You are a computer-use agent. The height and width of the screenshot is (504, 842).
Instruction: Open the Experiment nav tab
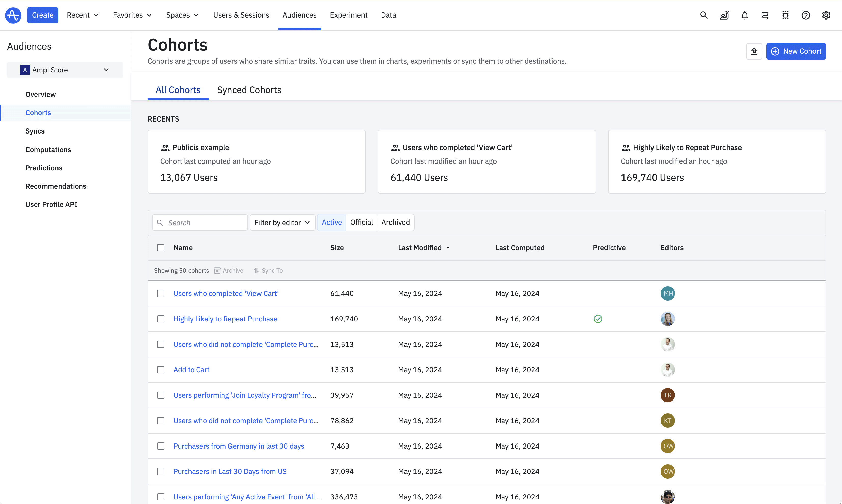point(349,15)
